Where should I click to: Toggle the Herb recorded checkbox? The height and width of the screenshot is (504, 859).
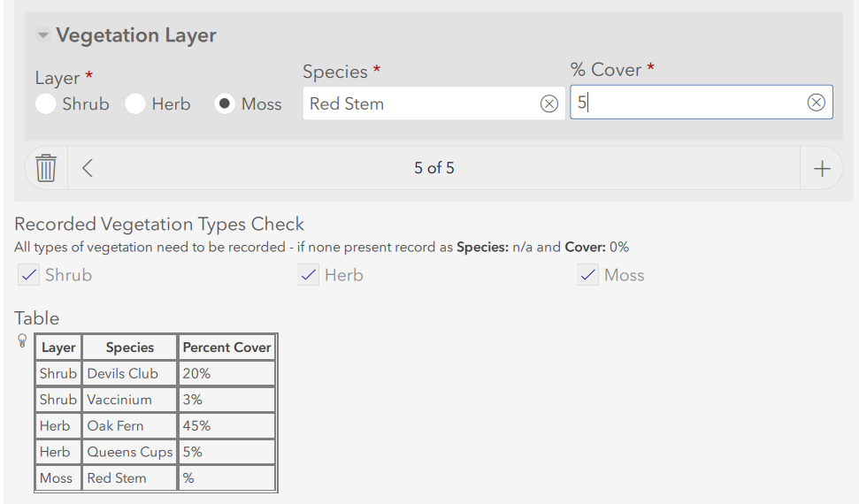pyautogui.click(x=309, y=275)
